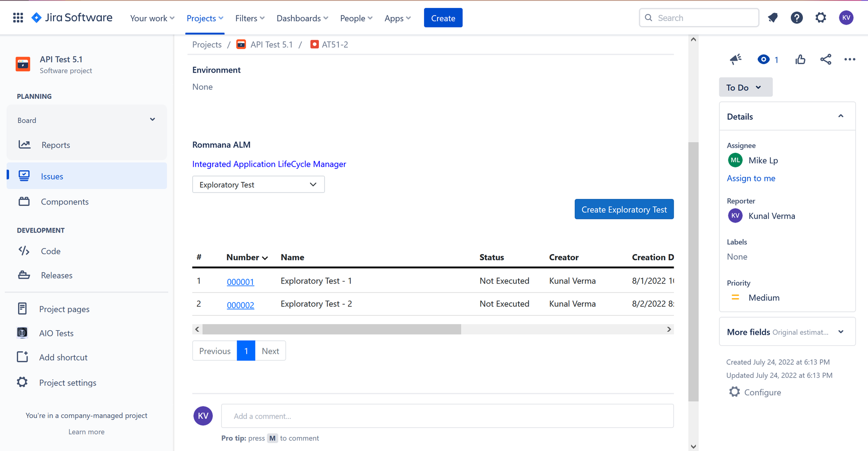Open the People menu
The image size is (868, 451).
click(x=356, y=18)
